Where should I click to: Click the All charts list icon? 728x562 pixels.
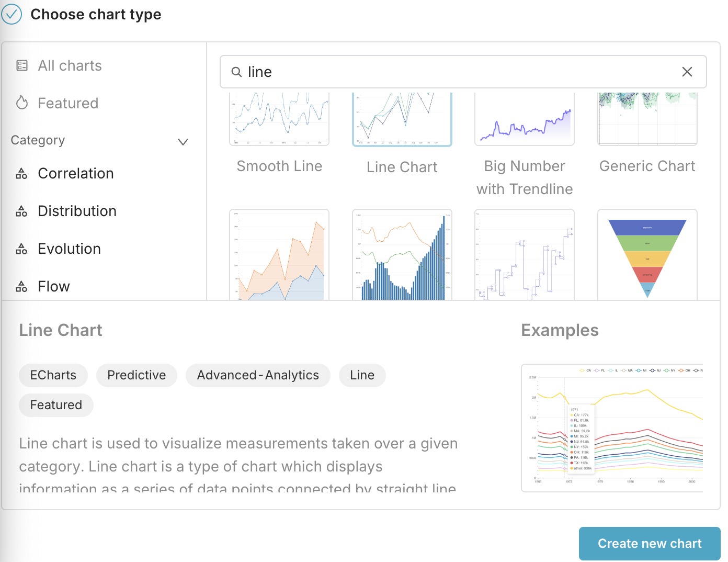tap(22, 65)
